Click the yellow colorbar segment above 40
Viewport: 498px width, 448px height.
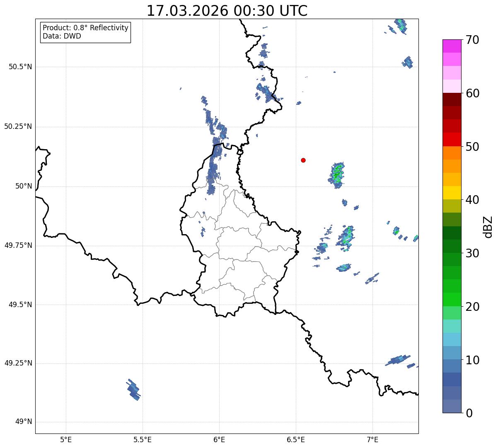click(x=452, y=193)
